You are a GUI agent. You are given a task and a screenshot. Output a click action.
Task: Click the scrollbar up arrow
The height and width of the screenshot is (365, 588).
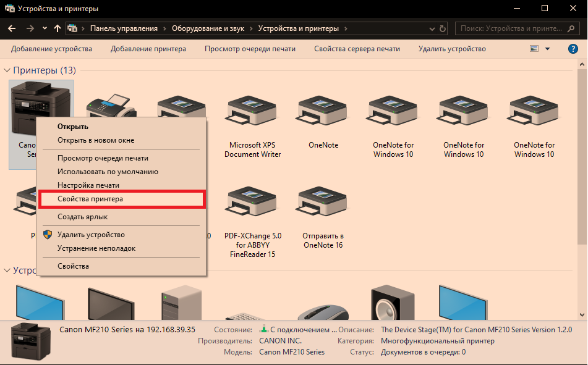[582, 64]
